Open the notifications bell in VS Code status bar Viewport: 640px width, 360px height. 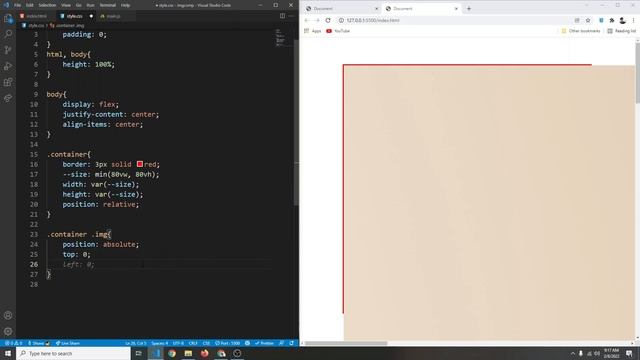point(291,343)
